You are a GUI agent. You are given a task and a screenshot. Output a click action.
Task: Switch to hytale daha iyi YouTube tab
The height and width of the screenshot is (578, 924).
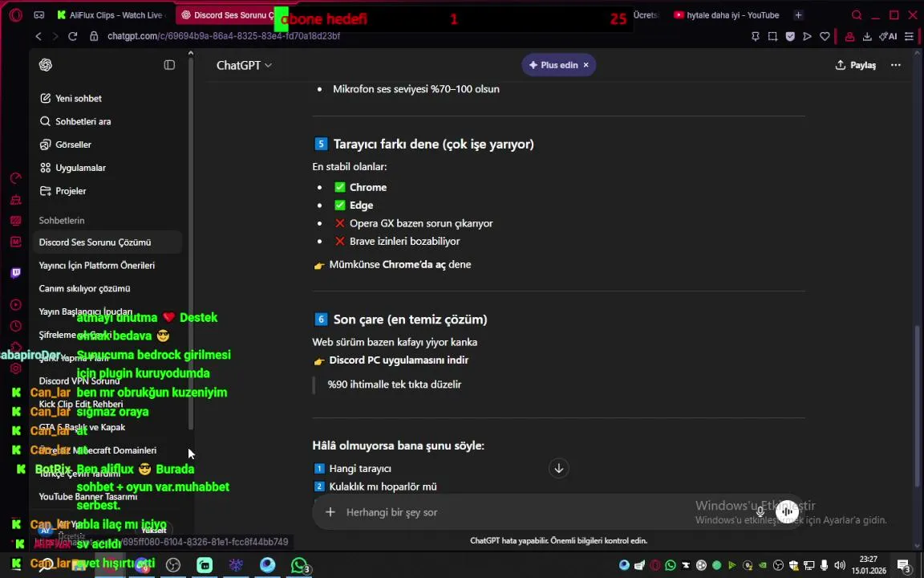728,15
